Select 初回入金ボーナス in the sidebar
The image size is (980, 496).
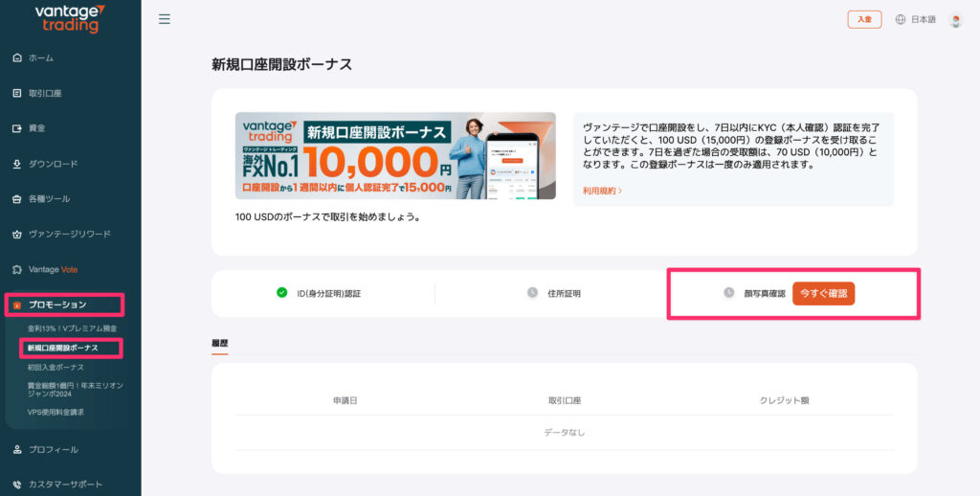pyautogui.click(x=56, y=367)
